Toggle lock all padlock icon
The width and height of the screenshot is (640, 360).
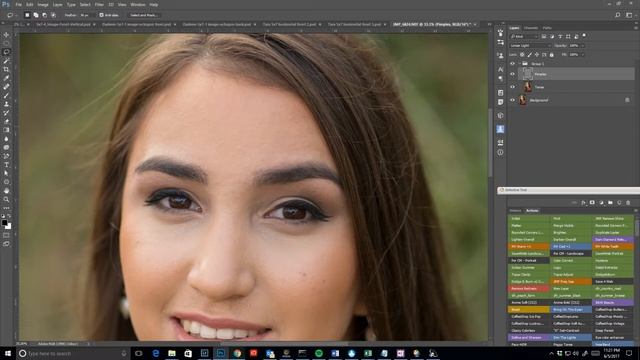tap(552, 54)
